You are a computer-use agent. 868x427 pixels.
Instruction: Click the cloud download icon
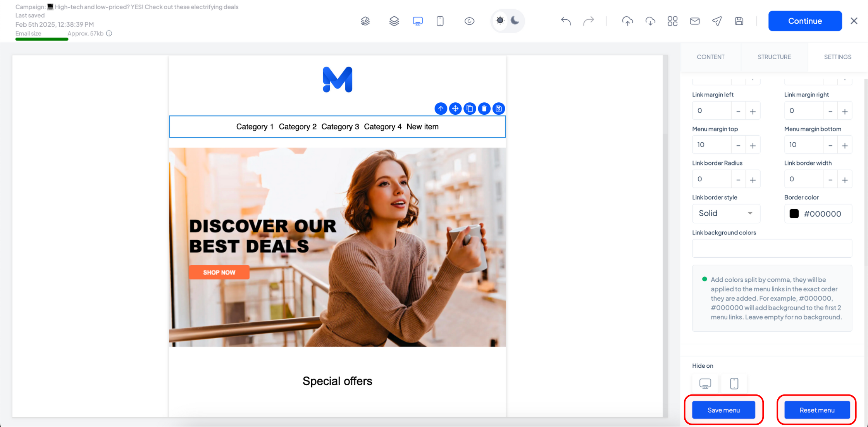650,21
